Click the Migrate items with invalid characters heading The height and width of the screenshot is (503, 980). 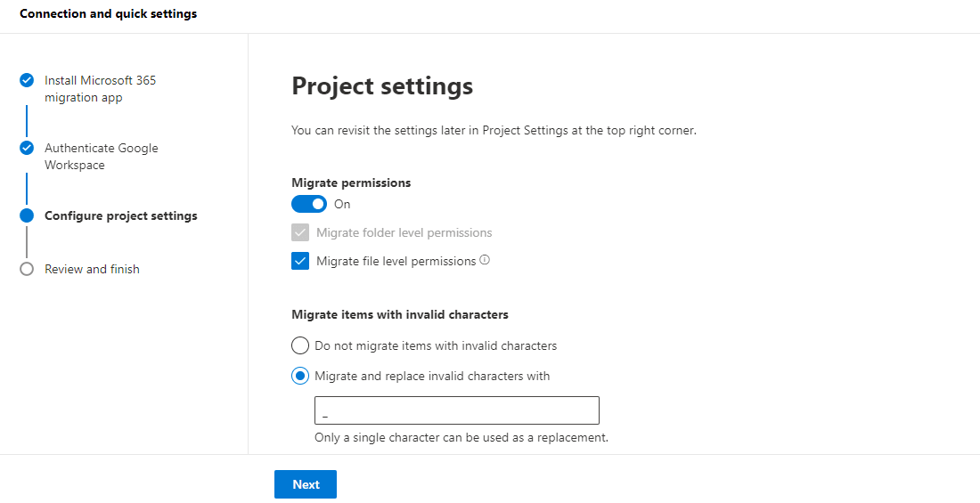click(x=400, y=314)
